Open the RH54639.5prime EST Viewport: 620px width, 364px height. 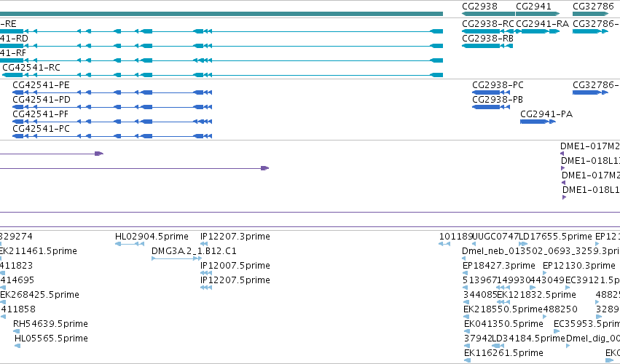click(x=50, y=324)
